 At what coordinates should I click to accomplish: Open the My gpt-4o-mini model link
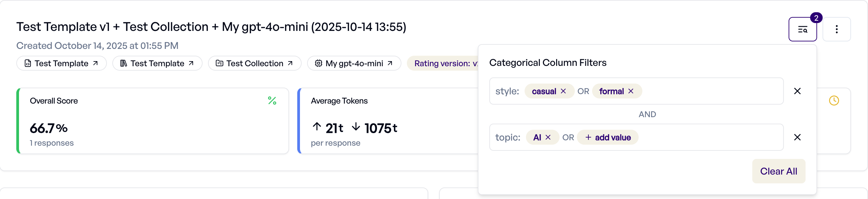point(354,64)
